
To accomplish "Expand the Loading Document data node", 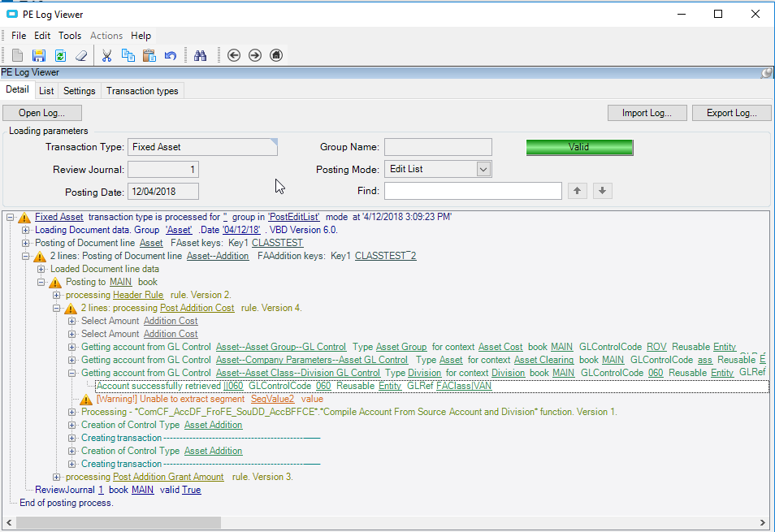I will coord(25,230).
